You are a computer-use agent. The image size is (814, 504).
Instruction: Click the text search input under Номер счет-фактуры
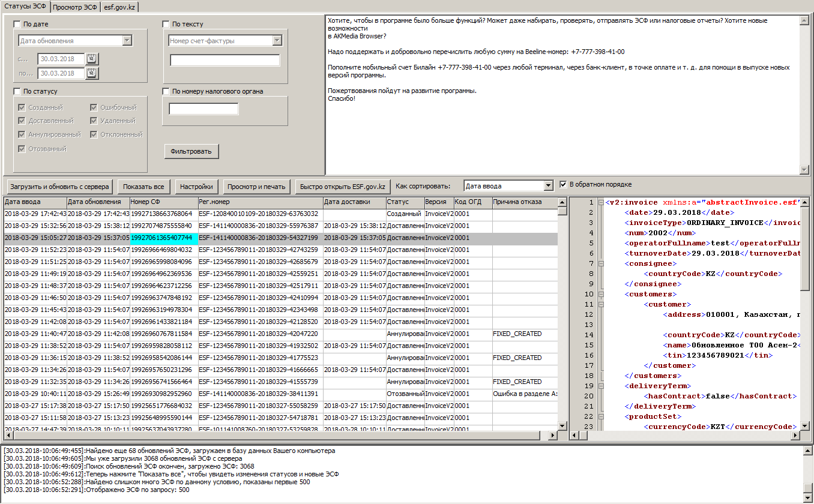tap(225, 60)
